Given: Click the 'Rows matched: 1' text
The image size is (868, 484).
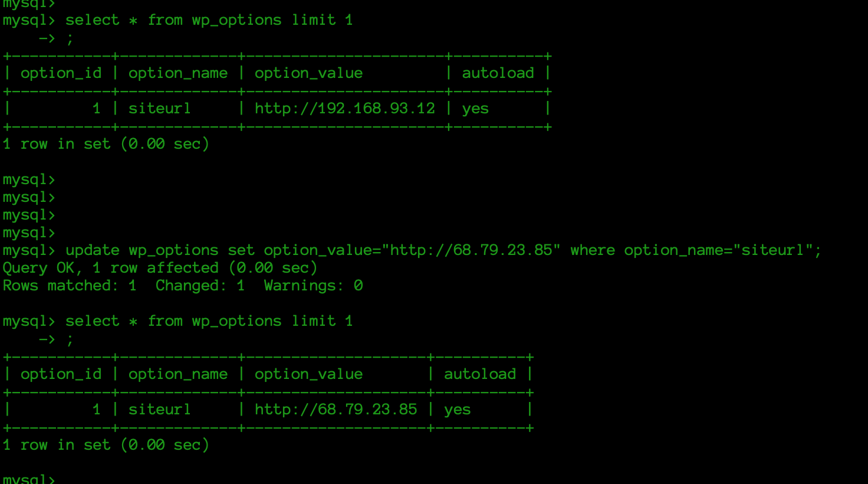Looking at the screenshot, I should (x=70, y=286).
